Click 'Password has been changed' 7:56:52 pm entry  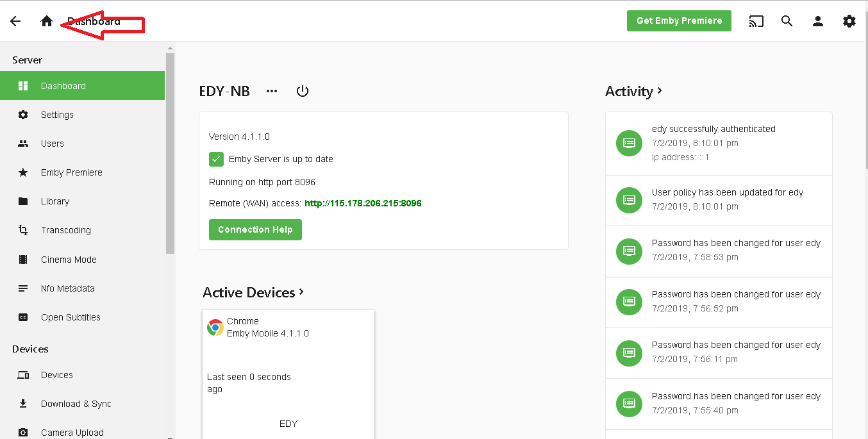[x=719, y=301]
